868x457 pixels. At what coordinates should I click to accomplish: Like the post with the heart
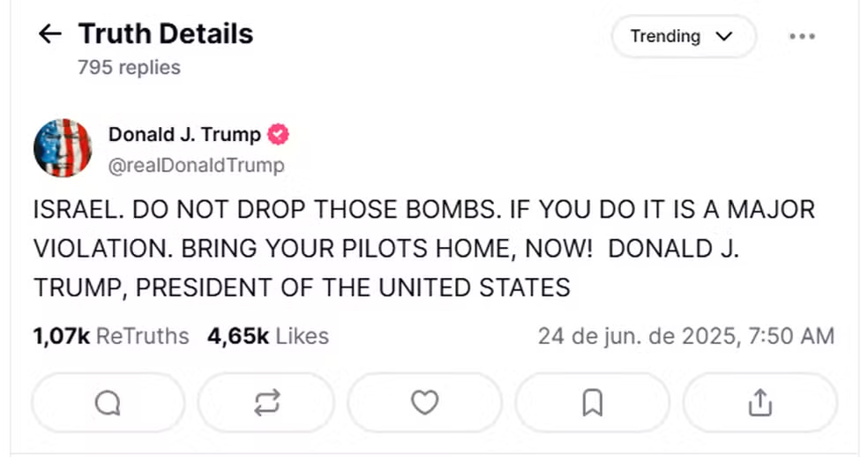pyautogui.click(x=424, y=402)
